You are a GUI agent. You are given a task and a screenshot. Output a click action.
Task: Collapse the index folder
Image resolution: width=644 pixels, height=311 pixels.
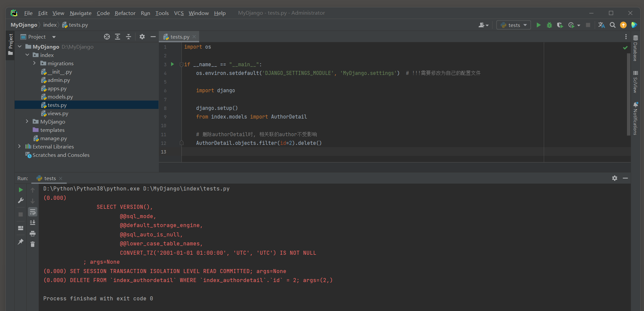click(x=27, y=55)
